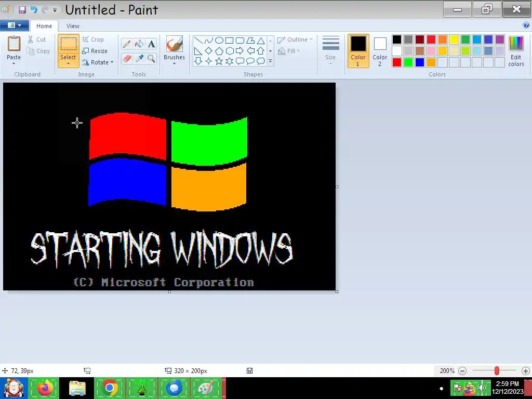Screen dimensions: 532x399
Task: Click the Select rectangle tool button
Action: pos(69,44)
